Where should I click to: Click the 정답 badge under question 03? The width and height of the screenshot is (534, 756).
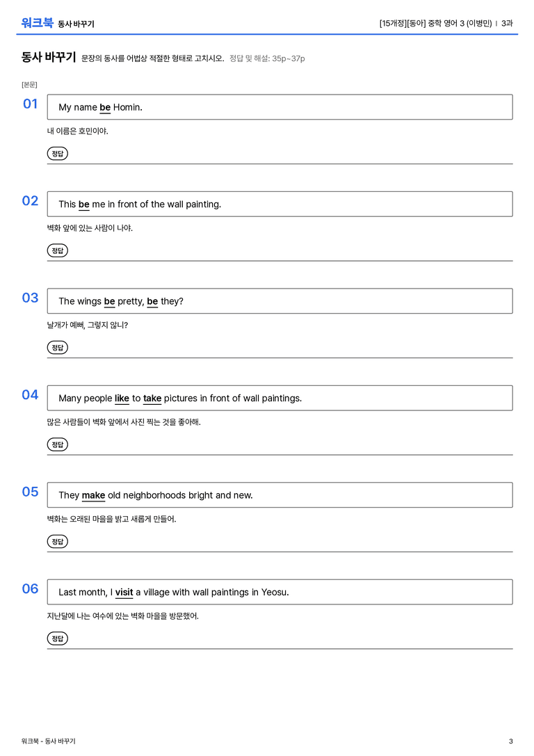pyautogui.click(x=57, y=347)
